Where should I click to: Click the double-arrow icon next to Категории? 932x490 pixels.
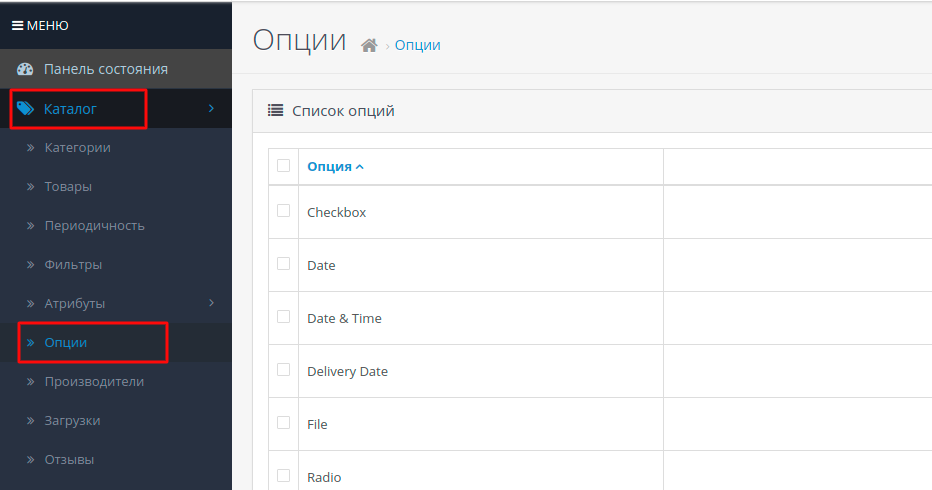tap(31, 148)
